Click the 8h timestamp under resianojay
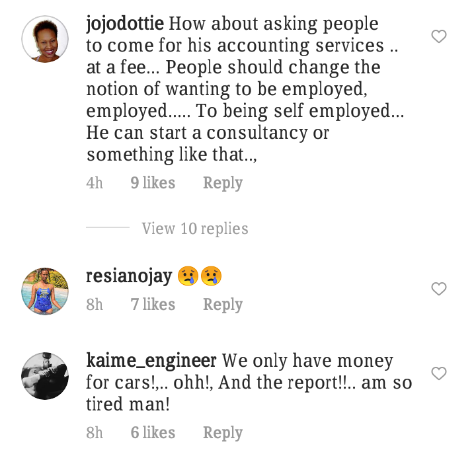The width and height of the screenshot is (476, 460). pos(95,305)
